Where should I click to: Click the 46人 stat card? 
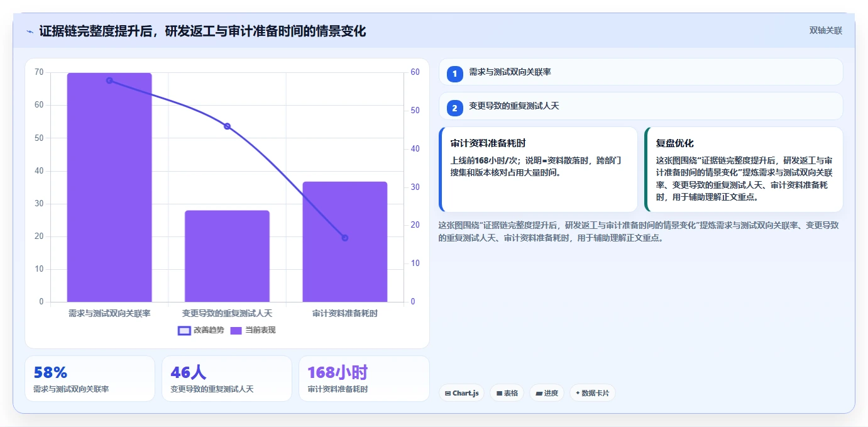[x=227, y=379]
